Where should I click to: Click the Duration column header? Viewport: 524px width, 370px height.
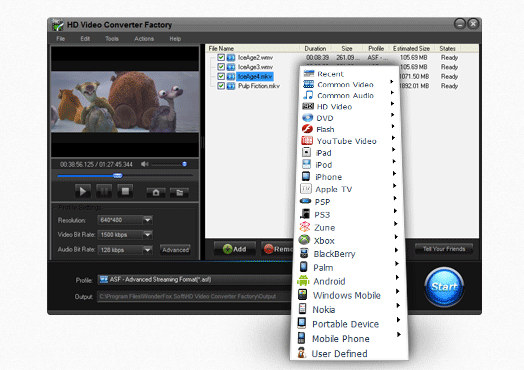click(315, 48)
